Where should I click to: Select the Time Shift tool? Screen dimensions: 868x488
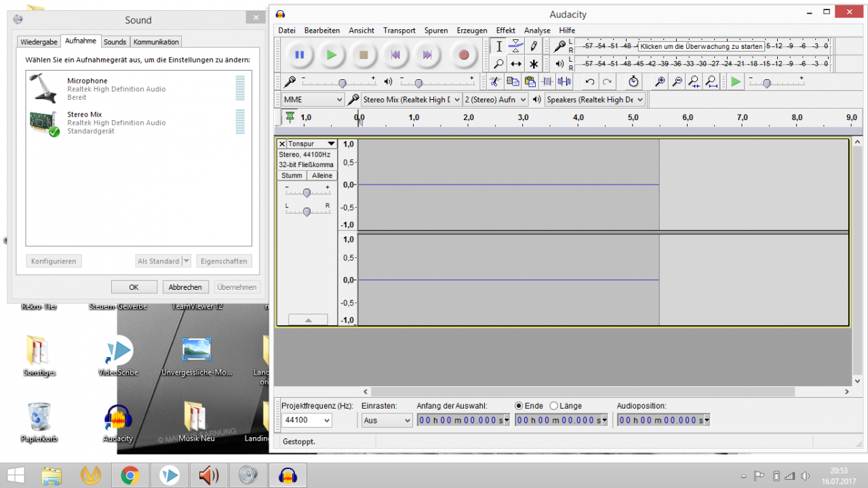[x=516, y=64]
